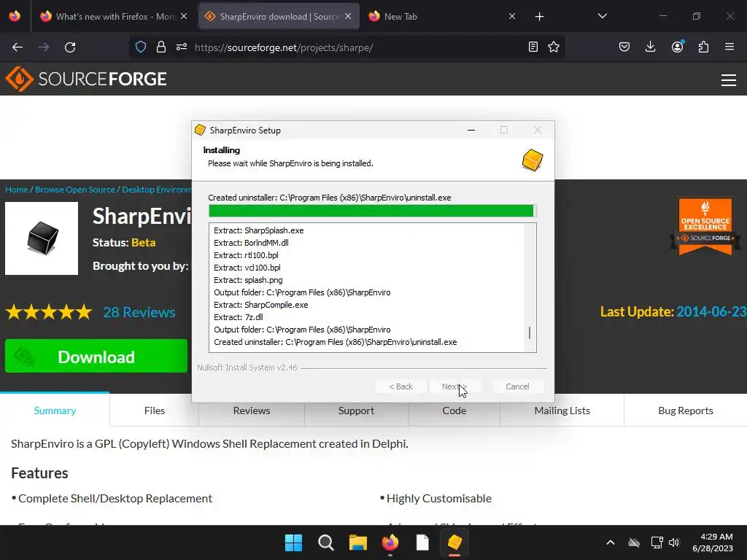Close the SharpEnviro download tab

(x=348, y=16)
